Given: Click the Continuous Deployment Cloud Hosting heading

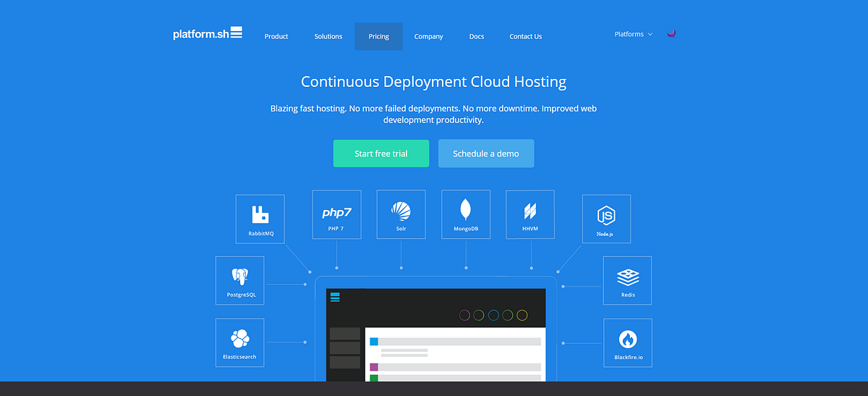Looking at the screenshot, I should click(434, 82).
